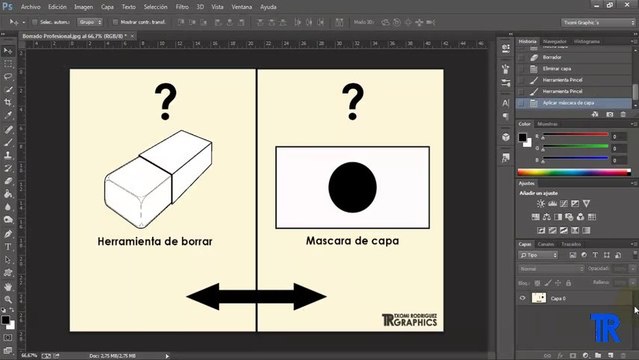Image resolution: width=639 pixels, height=360 pixels.
Task: Open the Archivo menu
Action: (x=31, y=7)
